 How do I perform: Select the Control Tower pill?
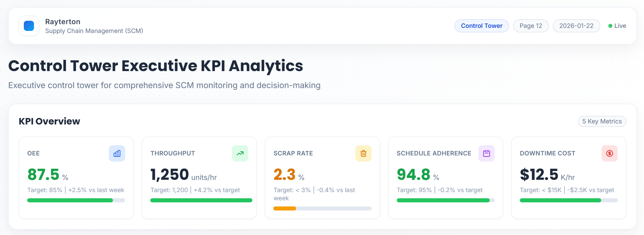481,26
